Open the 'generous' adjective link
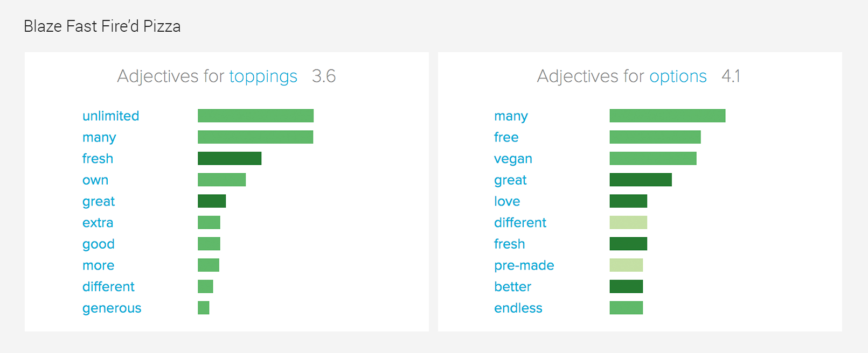868x353 pixels. pyautogui.click(x=112, y=308)
